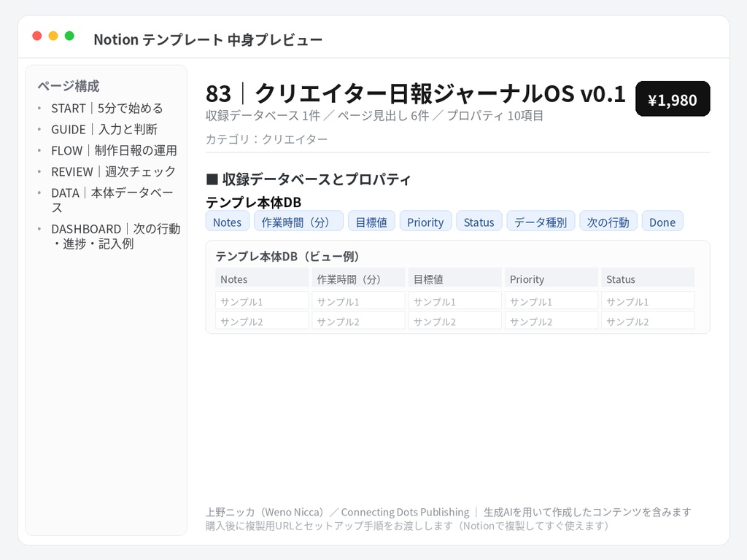Click the カテゴリ：クリエイター line
Viewport: 747px width, 560px height.
point(267,139)
